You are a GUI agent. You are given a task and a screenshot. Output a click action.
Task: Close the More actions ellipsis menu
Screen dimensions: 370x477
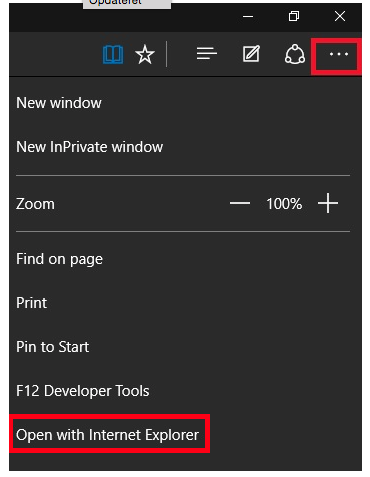(x=338, y=54)
